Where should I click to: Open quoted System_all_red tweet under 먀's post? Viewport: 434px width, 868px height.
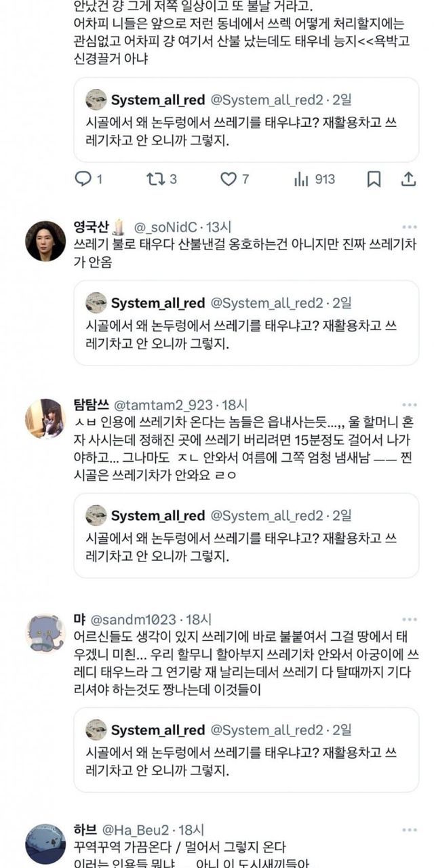click(246, 750)
